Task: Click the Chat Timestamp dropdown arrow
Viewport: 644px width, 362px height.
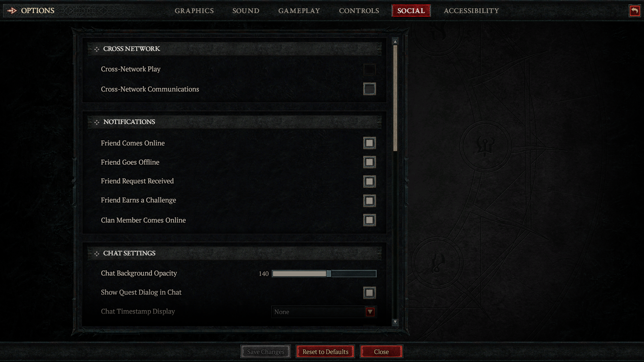Action: [370, 311]
